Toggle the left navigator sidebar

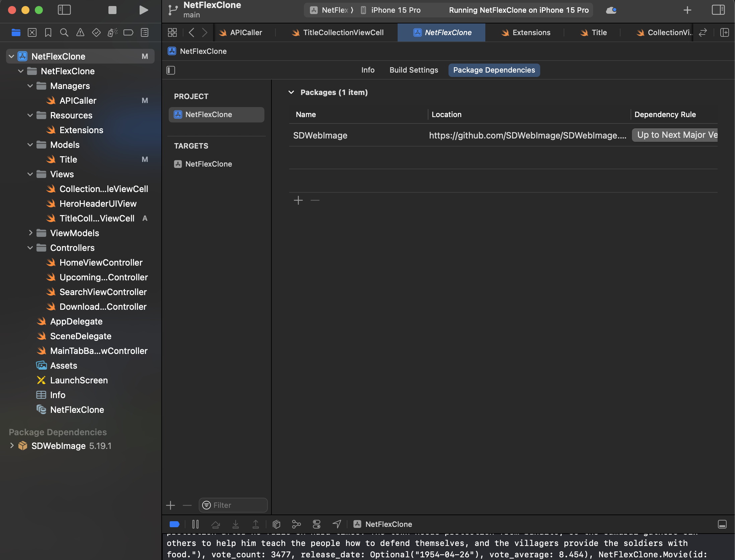(x=64, y=10)
